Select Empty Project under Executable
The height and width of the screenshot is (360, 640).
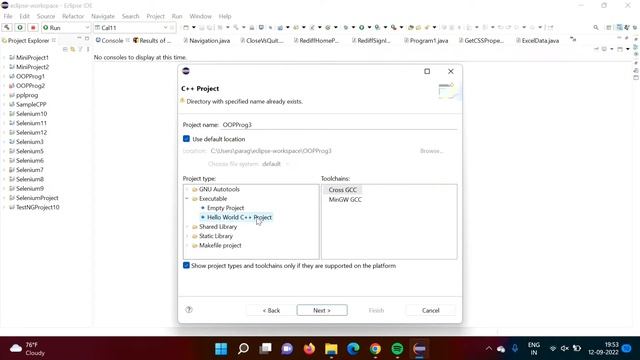[225, 208]
